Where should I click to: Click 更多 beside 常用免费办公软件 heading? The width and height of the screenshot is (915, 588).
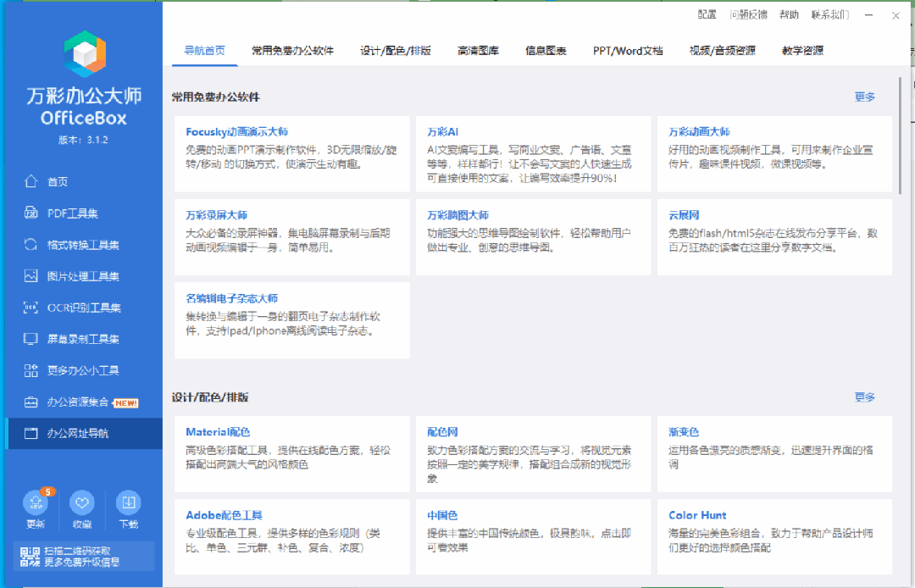[865, 97]
